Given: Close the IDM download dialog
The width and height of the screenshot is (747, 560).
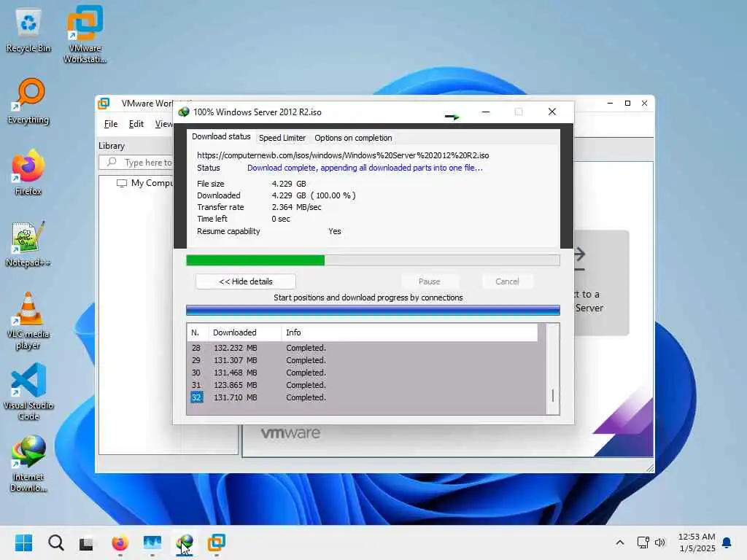Looking at the screenshot, I should tap(551, 112).
